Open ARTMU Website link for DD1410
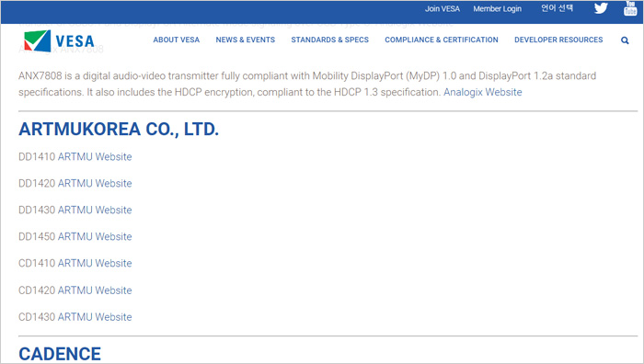This screenshot has height=364, width=644. [95, 157]
